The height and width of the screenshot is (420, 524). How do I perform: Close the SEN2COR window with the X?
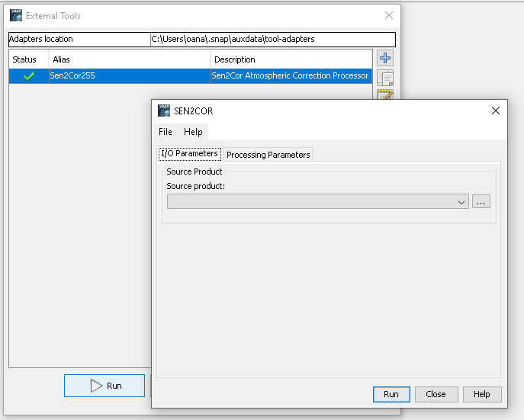(496, 111)
